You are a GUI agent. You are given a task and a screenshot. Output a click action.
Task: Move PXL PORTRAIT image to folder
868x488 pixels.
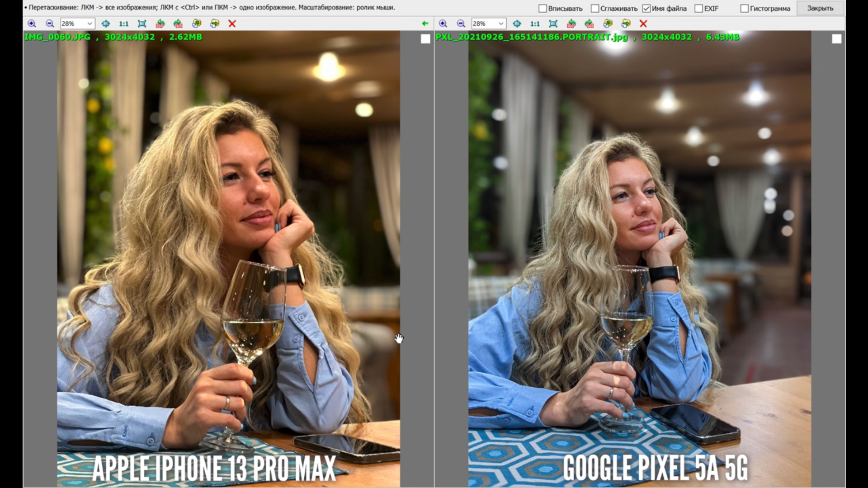point(626,23)
